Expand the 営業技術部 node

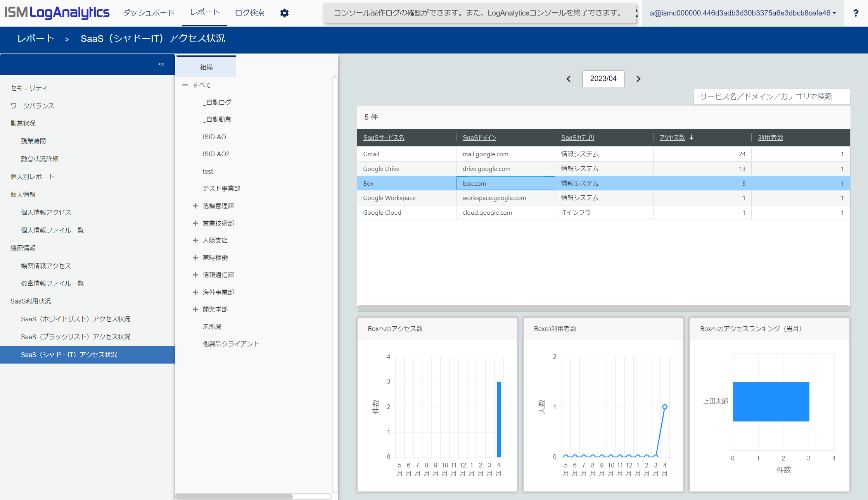tap(195, 223)
